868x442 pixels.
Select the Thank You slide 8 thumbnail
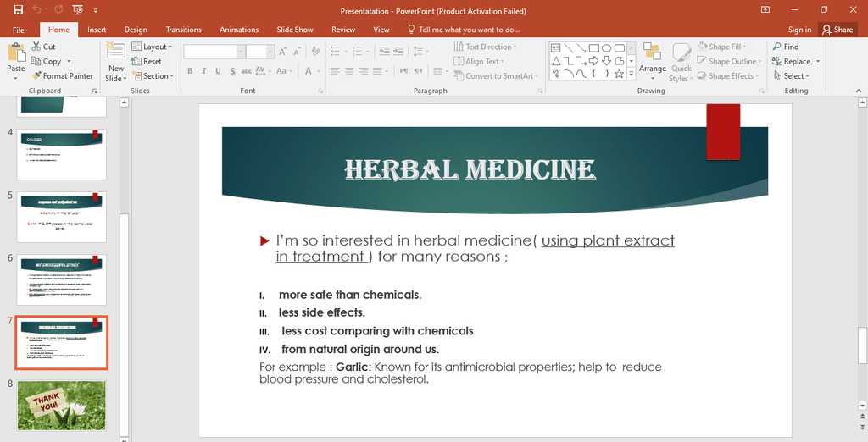[x=62, y=405]
